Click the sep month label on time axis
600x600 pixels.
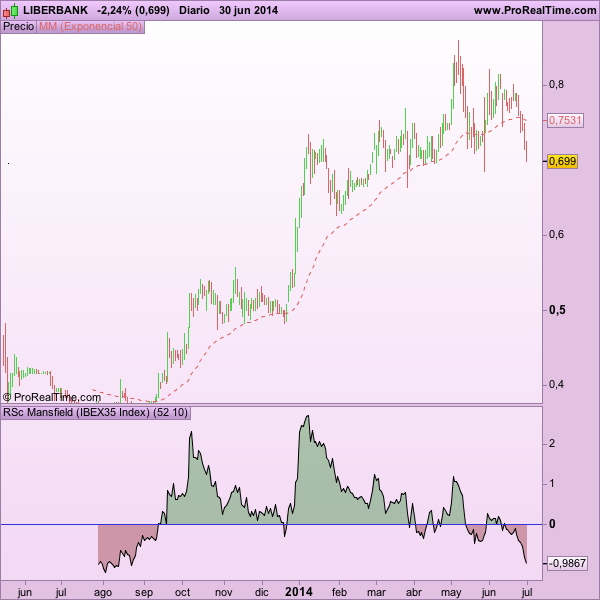pyautogui.click(x=144, y=593)
